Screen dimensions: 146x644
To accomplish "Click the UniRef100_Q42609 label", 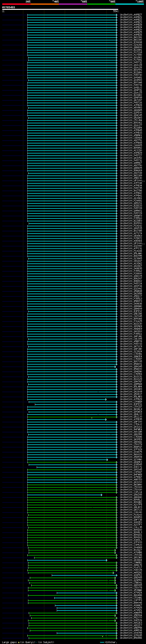I will click(x=131, y=392).
